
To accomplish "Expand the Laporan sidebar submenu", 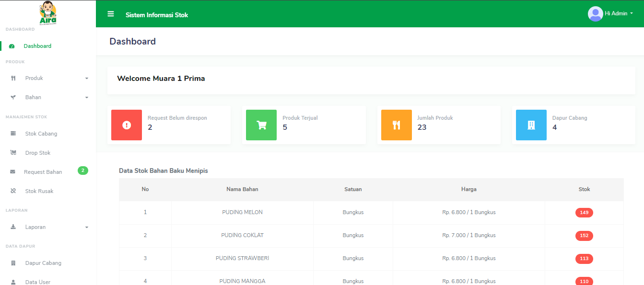I will pos(48,227).
